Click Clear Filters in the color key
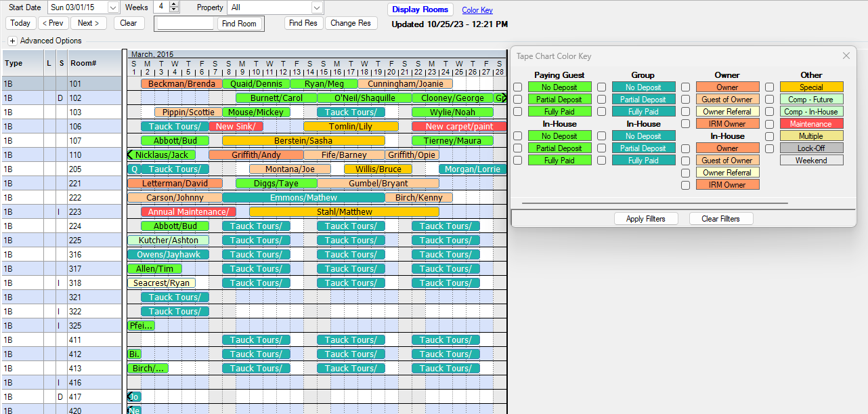Screen dimensions: 868x414 pyautogui.click(x=720, y=219)
